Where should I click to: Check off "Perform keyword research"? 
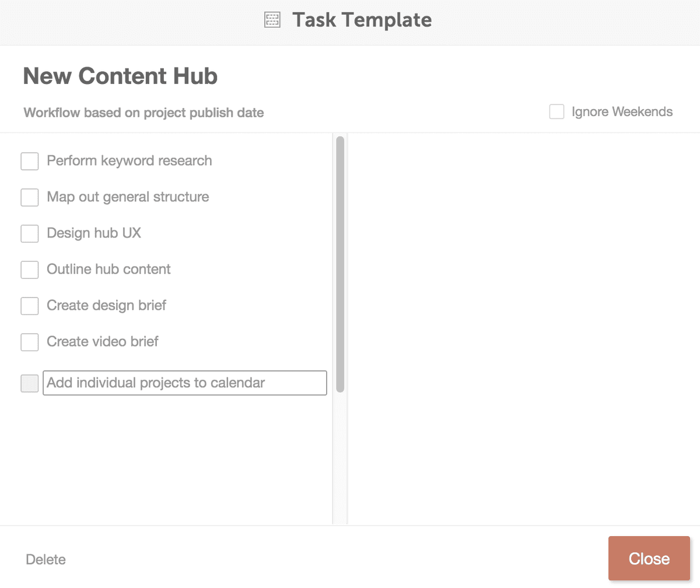tap(29, 161)
